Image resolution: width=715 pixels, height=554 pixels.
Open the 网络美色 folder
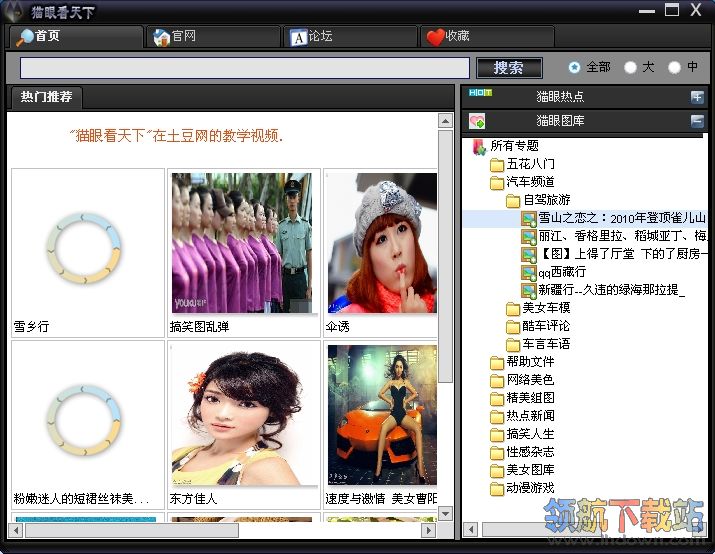tap(530, 380)
